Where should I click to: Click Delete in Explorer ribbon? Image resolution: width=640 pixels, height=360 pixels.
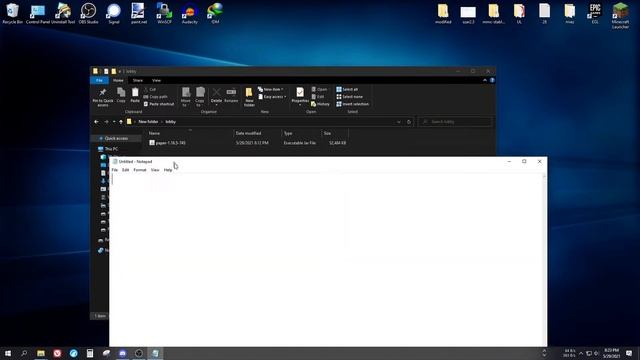(216, 96)
